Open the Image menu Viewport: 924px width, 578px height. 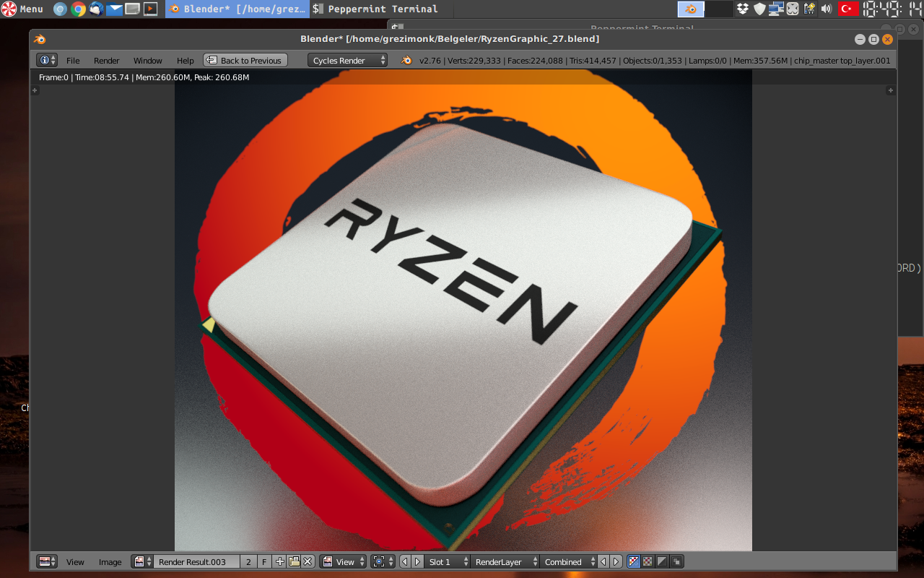pyautogui.click(x=110, y=561)
